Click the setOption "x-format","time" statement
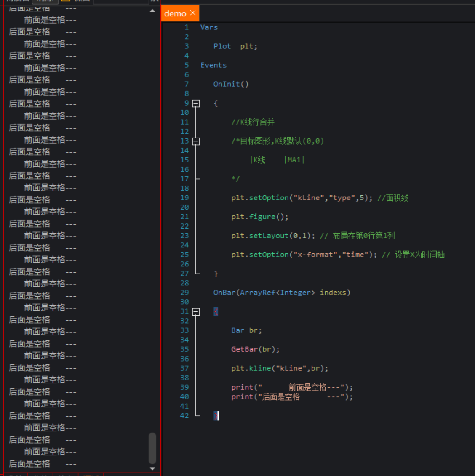 pyautogui.click(x=304, y=255)
